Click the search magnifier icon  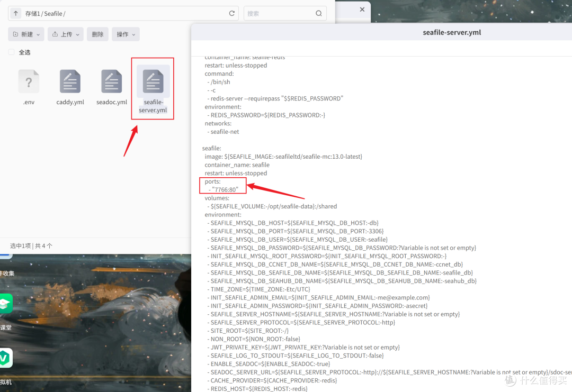318,13
